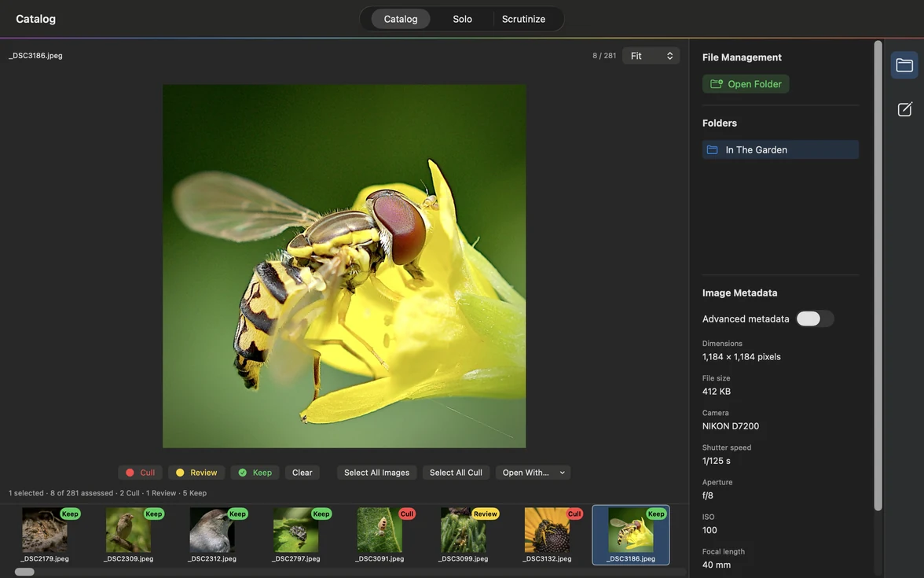Click the 40 mm focal length value

[x=716, y=565]
